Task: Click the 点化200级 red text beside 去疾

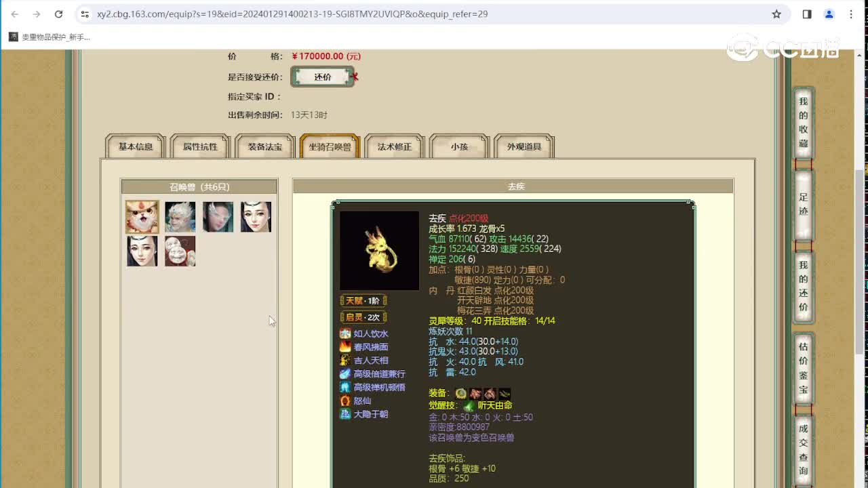Action: pos(469,218)
